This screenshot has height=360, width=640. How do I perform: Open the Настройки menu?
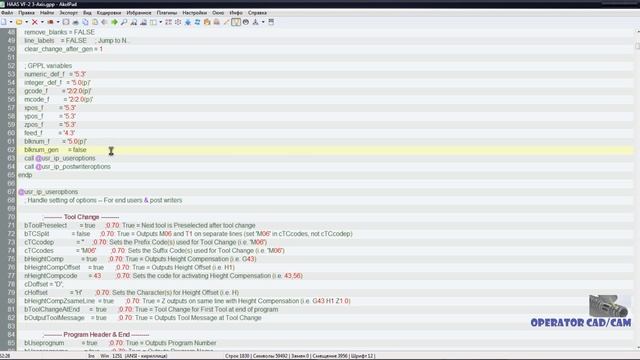point(195,13)
